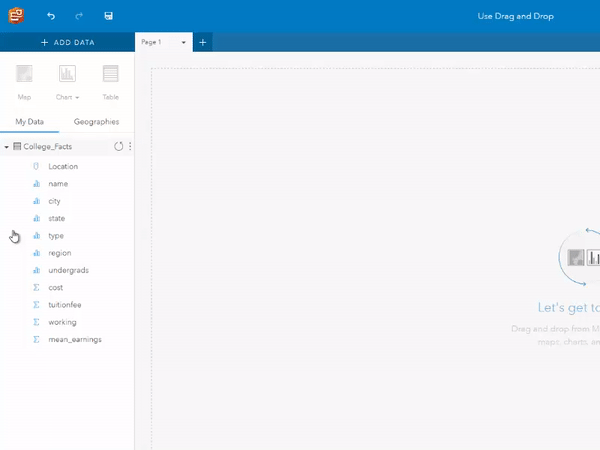Viewport: 600px width, 450px height.
Task: Collapse the College_Facts dataset
Action: (x=7, y=147)
